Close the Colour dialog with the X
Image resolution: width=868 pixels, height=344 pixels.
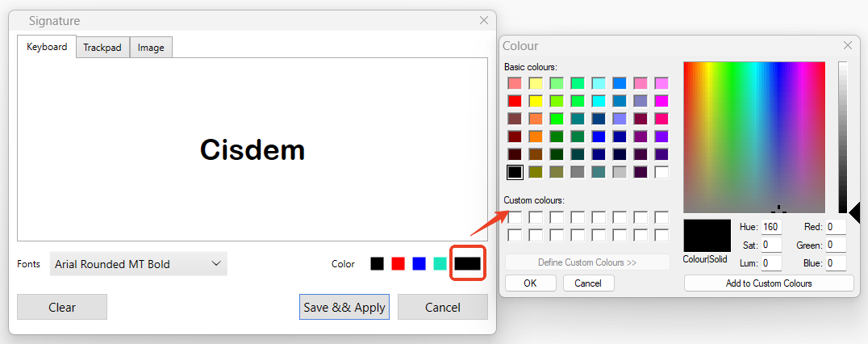[848, 45]
